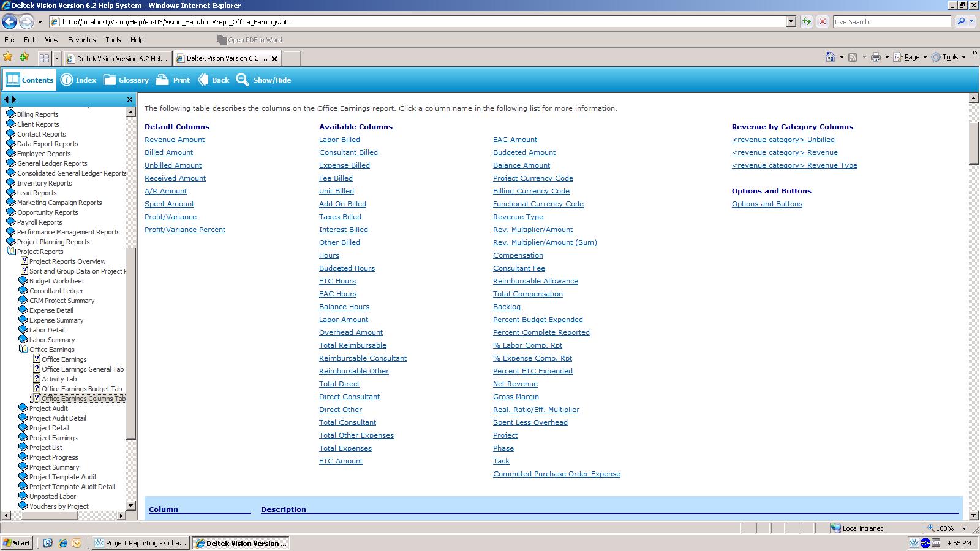Screen dimensions: 980x551
Task: Click in the Live Search box
Action: [891, 22]
